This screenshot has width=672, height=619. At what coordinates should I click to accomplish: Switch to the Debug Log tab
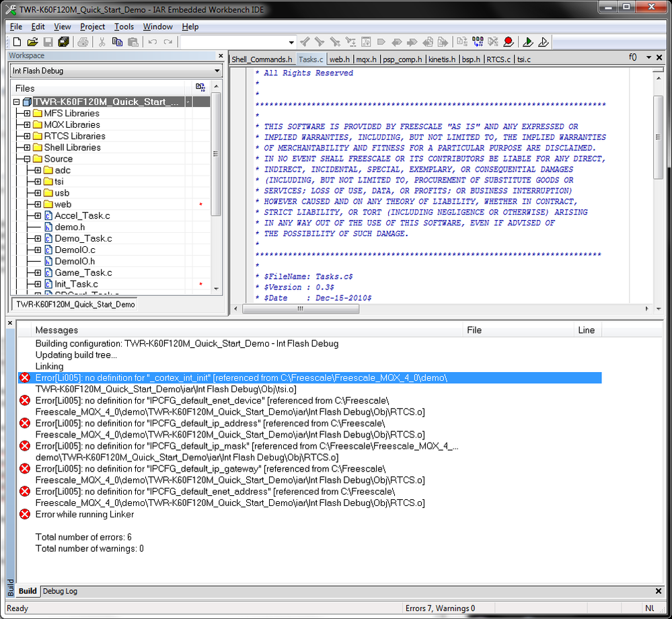pyautogui.click(x=60, y=591)
